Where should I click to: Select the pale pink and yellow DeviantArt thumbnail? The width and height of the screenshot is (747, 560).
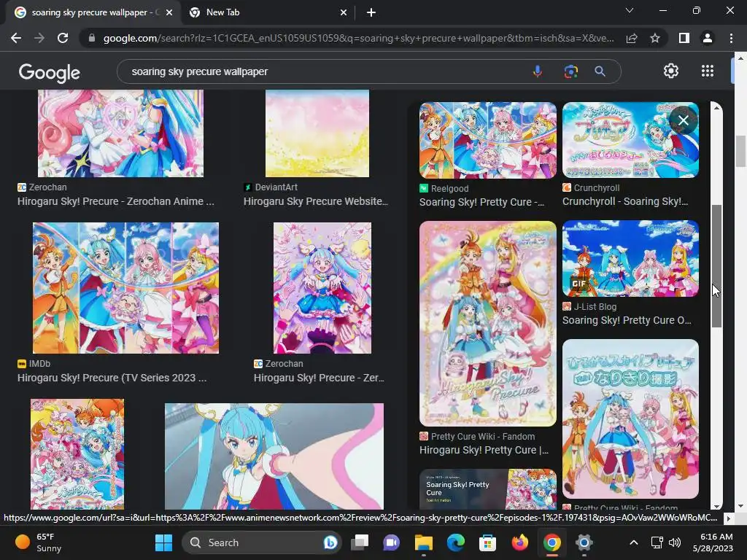pos(317,133)
